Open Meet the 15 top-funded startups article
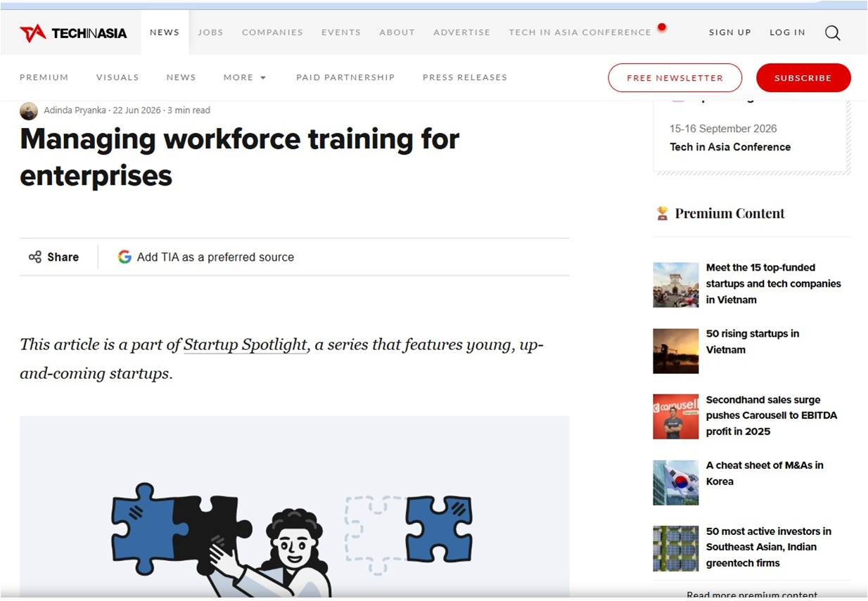868x601 pixels. click(773, 284)
